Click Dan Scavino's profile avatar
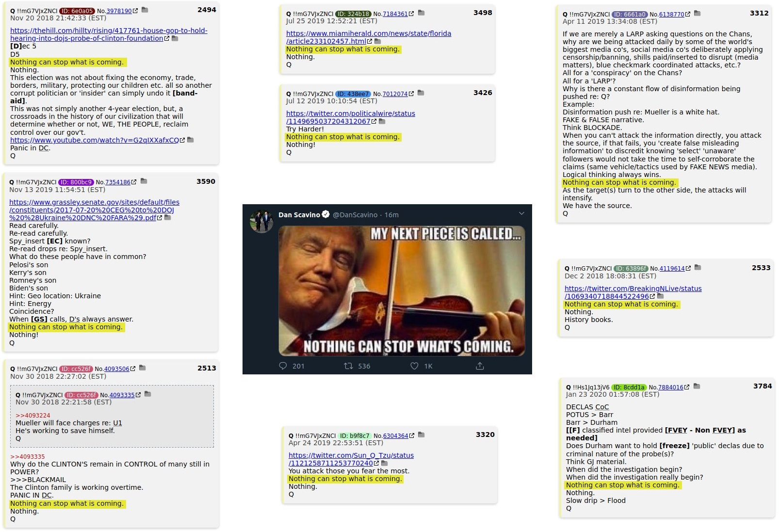 click(261, 221)
